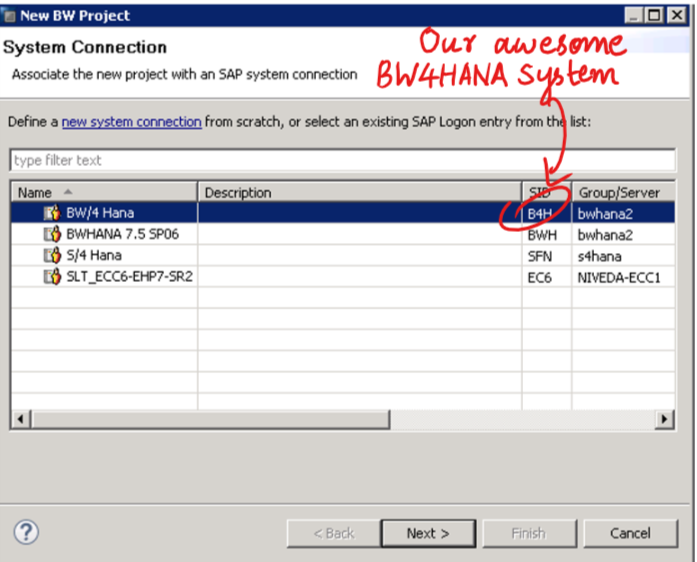This screenshot has width=697, height=562.
Task: Click the left arrow of horizontal scrollbar
Action: tap(20, 419)
